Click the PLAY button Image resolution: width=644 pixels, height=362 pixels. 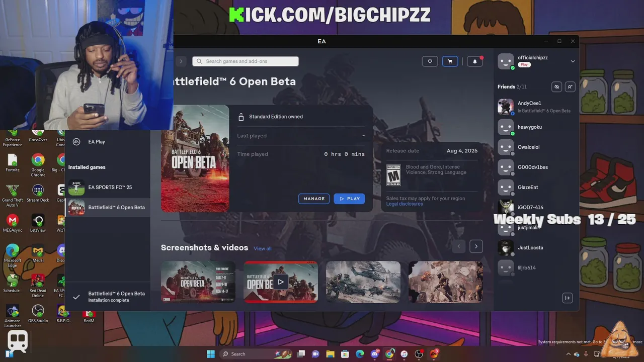point(349,199)
